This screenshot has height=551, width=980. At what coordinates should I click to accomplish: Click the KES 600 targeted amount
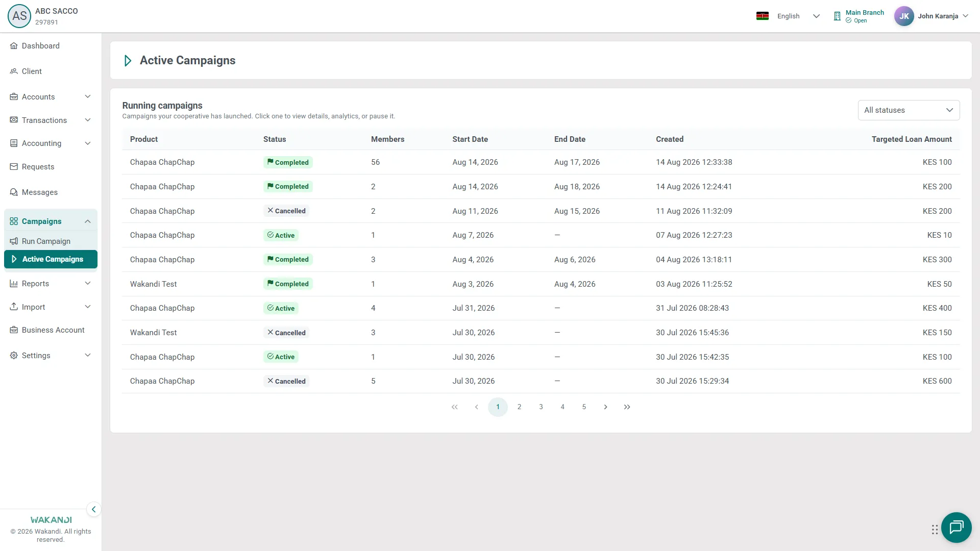[937, 381]
